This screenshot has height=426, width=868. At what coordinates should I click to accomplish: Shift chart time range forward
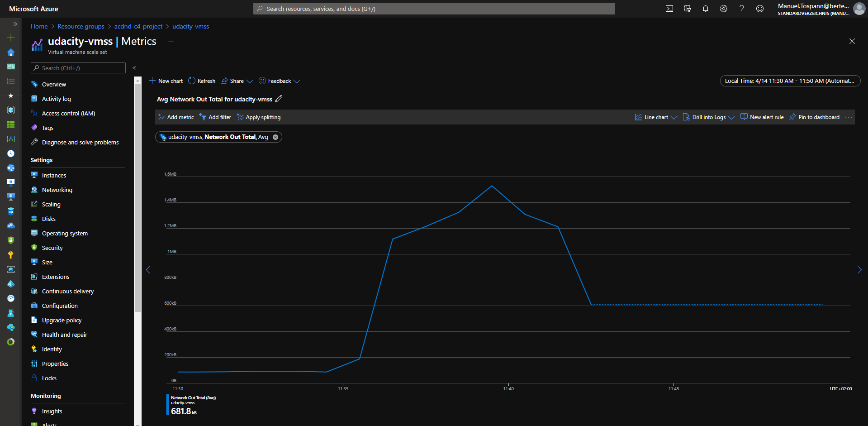click(x=859, y=270)
